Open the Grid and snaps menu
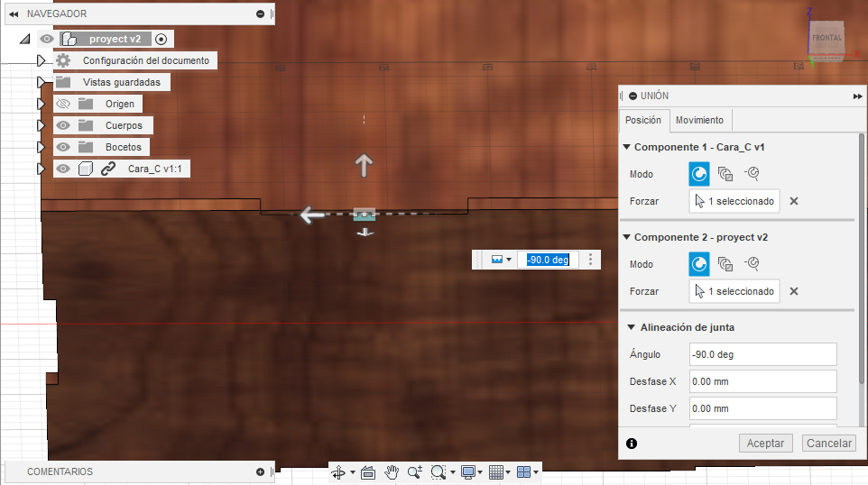868x485 pixels. click(499, 472)
